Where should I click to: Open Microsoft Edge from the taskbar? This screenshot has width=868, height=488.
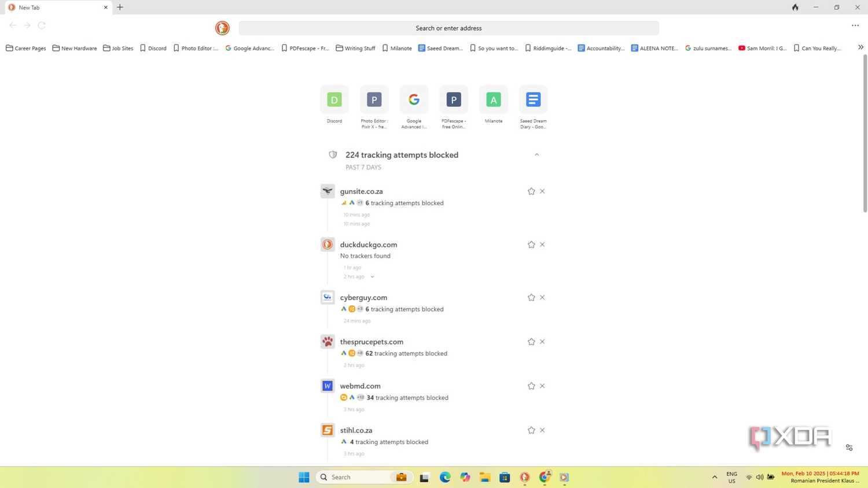pyautogui.click(x=445, y=477)
